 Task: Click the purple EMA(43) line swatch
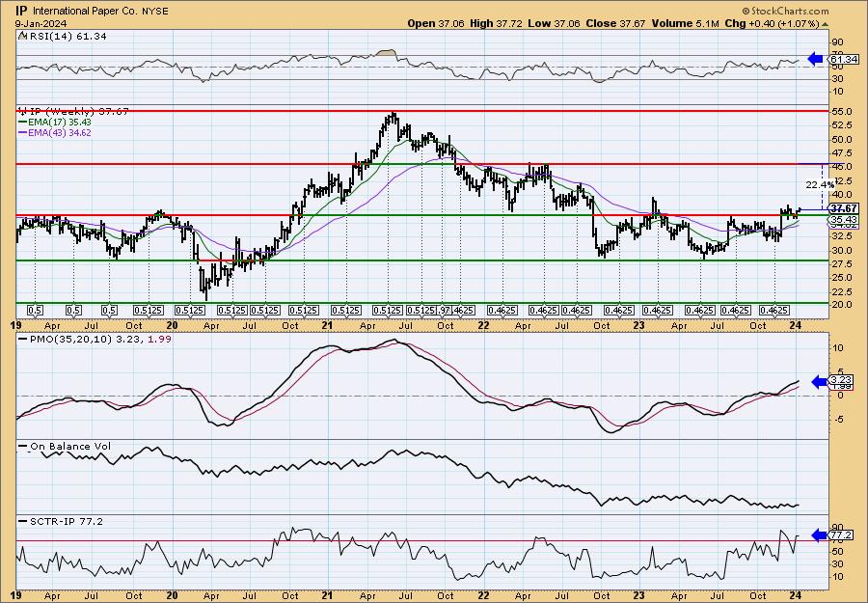click(22, 133)
